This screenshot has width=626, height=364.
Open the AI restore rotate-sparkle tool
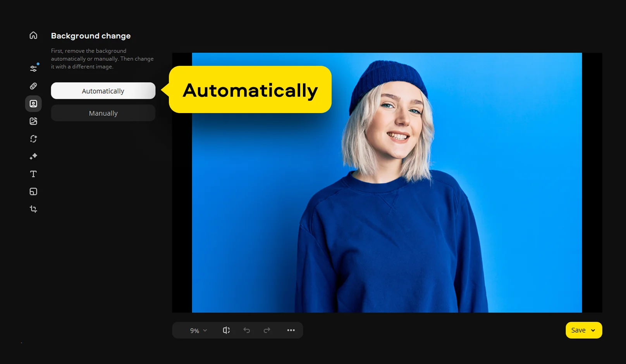click(x=33, y=139)
